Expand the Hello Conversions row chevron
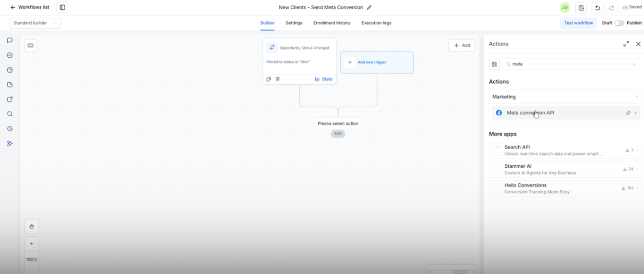644x274 pixels. click(x=638, y=188)
